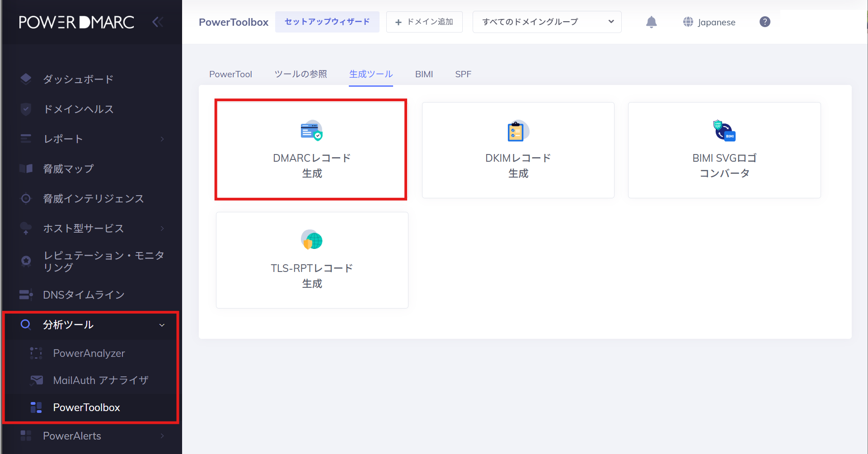The image size is (868, 454).
Task: Click the レポート lines icon
Action: [x=26, y=139]
